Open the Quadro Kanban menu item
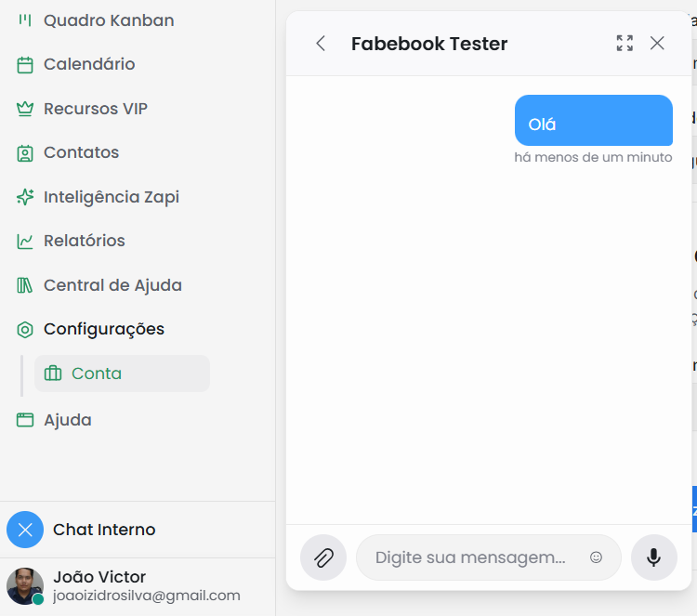 click(x=108, y=20)
